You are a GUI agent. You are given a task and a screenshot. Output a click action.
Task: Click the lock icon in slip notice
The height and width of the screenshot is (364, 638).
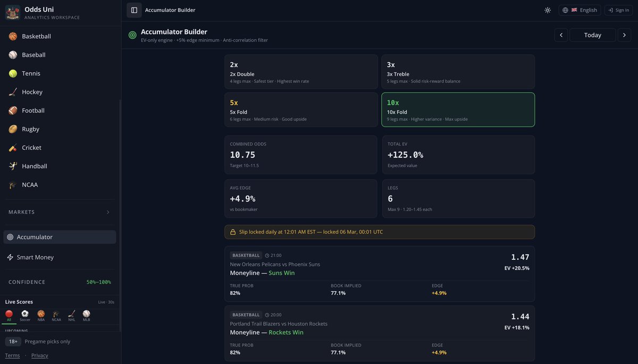pyautogui.click(x=233, y=232)
